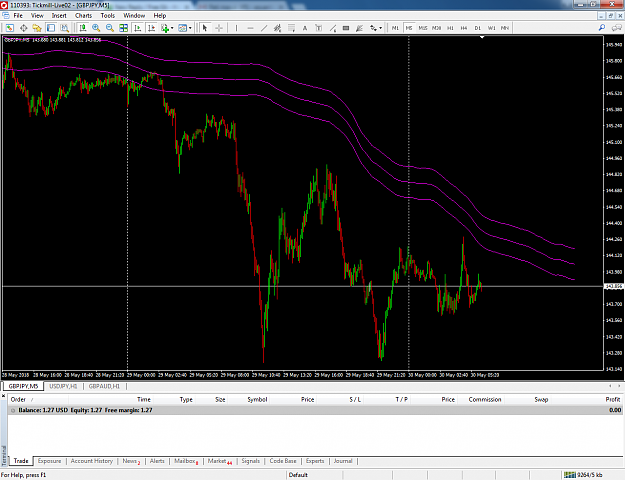Close the Terminal panel
The width and height of the screenshot is (625, 480).
[4, 396]
